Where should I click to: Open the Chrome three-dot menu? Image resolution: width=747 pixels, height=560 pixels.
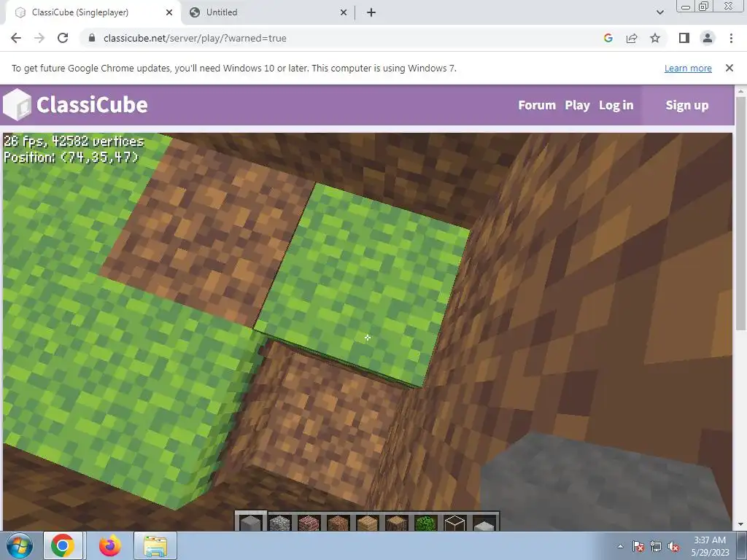pyautogui.click(x=731, y=38)
